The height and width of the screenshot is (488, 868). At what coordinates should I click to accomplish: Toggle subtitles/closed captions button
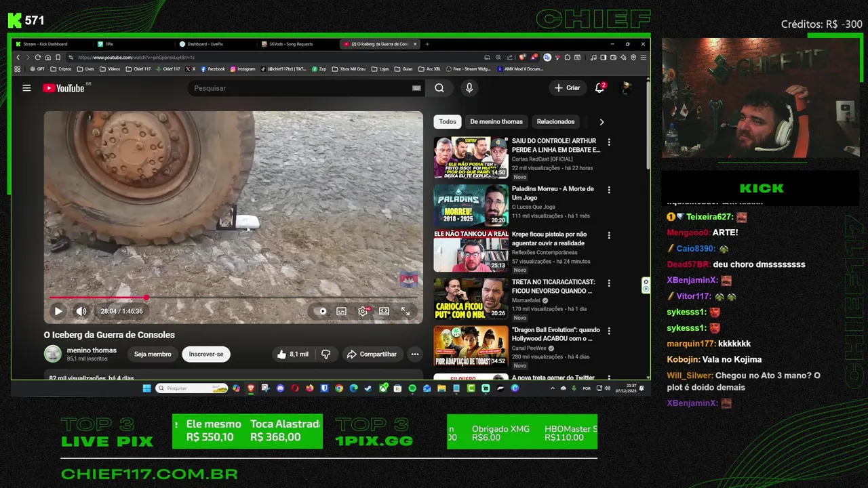click(342, 311)
